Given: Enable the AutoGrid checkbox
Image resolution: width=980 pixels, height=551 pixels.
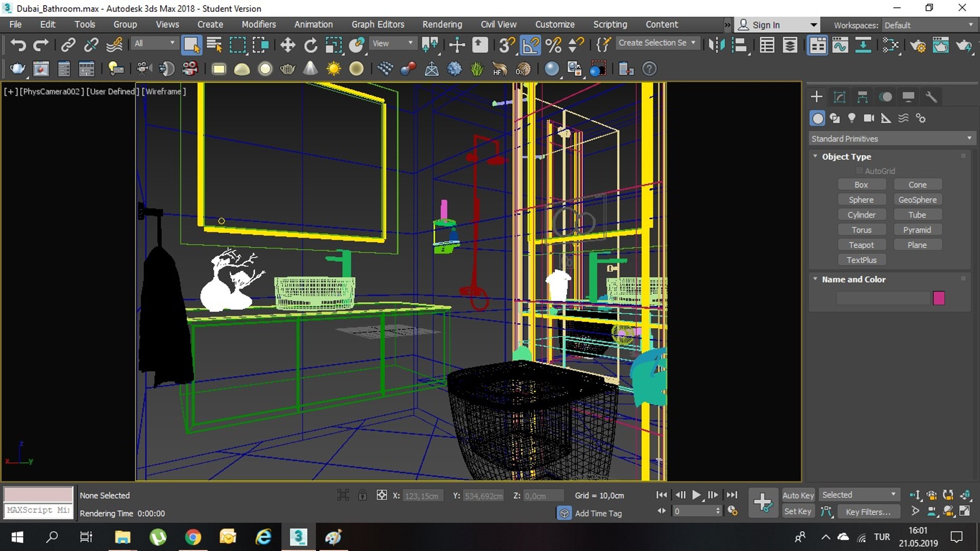Looking at the screenshot, I should [x=860, y=171].
